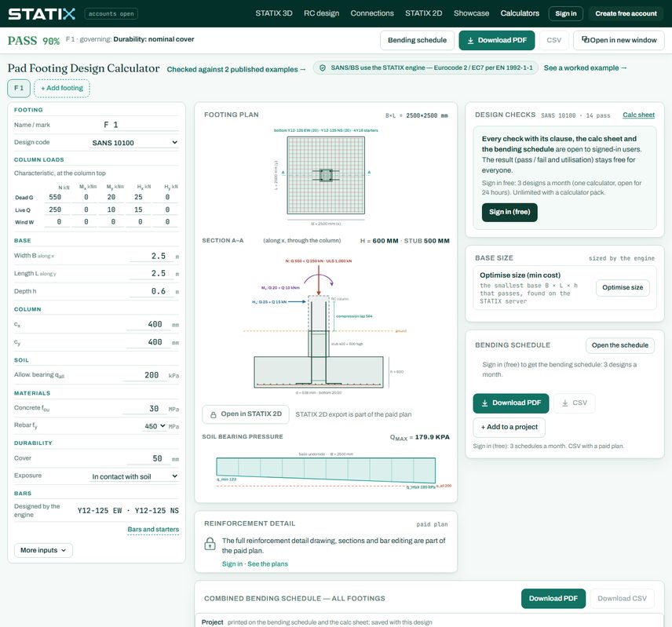Click Sign in in the header
Screen dimensions: 672x627
point(566,13)
